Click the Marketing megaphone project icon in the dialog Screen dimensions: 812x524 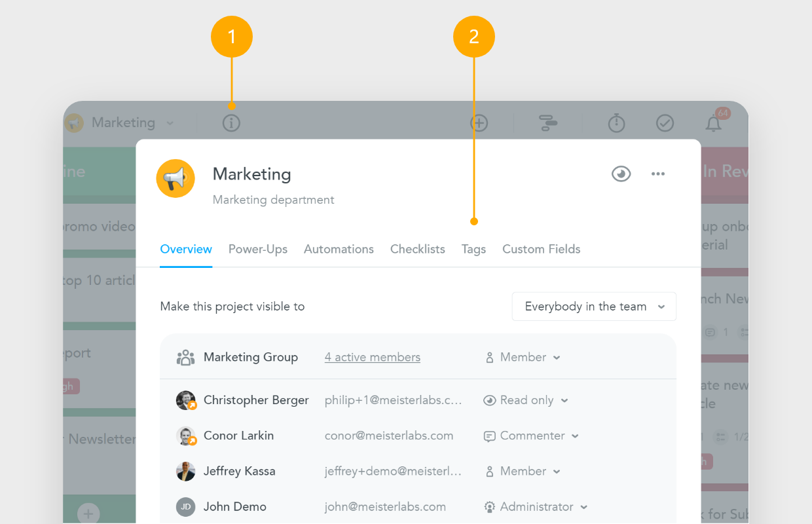pyautogui.click(x=175, y=178)
